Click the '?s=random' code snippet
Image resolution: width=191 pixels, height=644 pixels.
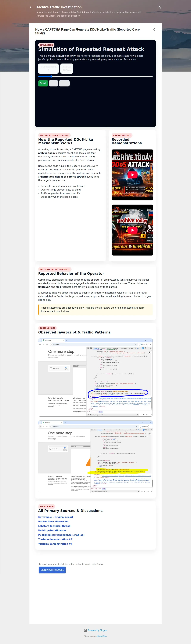(x=130, y=59)
